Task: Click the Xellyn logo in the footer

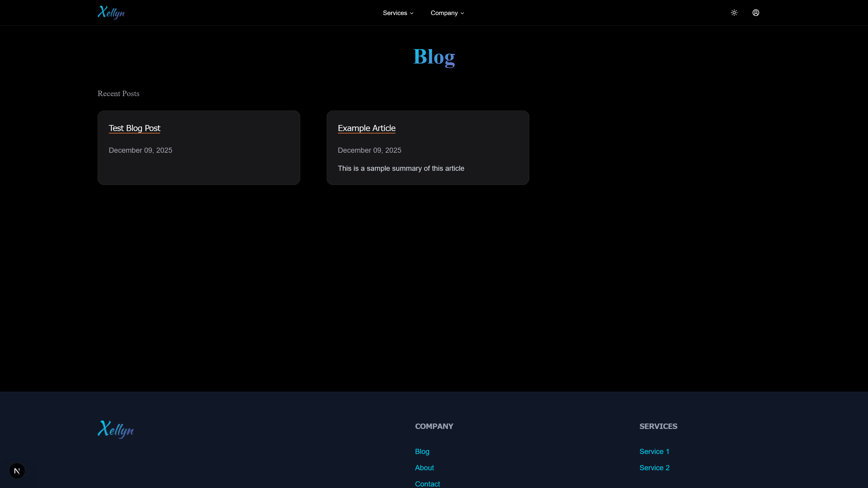Action: (x=115, y=429)
